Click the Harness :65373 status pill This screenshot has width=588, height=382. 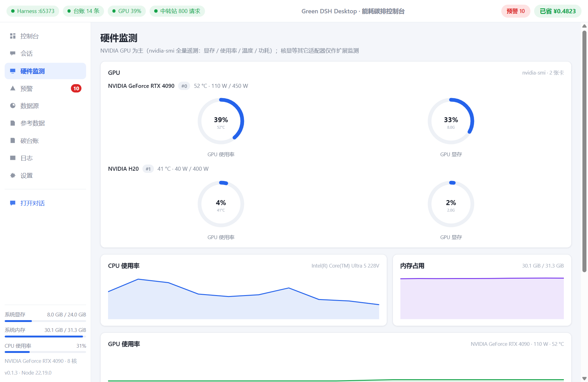pyautogui.click(x=33, y=11)
